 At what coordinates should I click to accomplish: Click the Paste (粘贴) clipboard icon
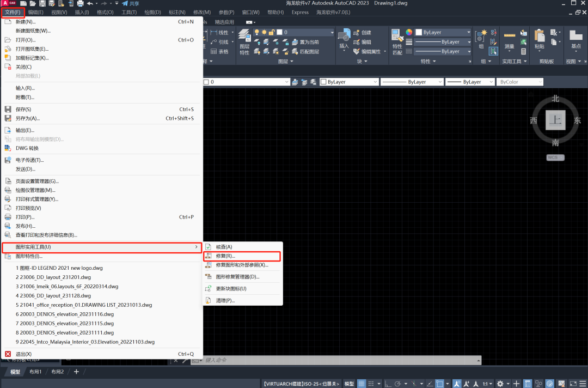coord(539,36)
